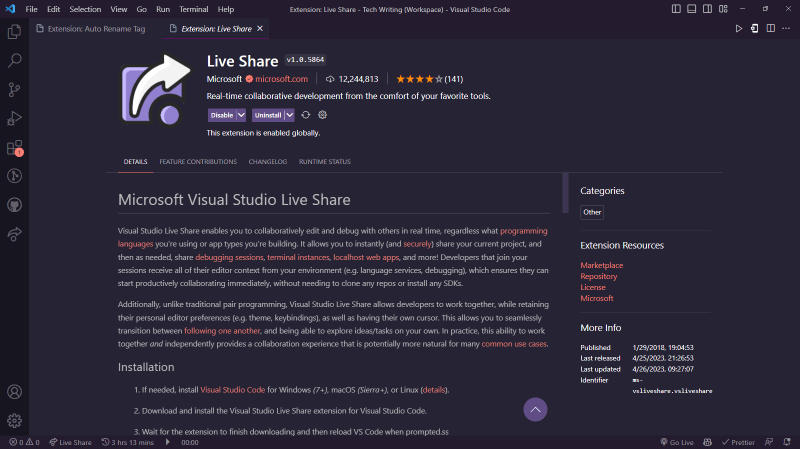Select the Runtime Status tab
Screen dimensions: 800x449
(324, 162)
